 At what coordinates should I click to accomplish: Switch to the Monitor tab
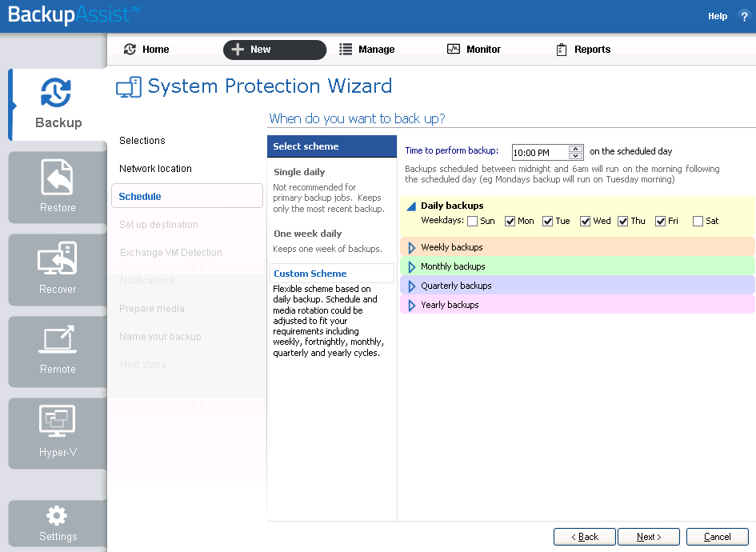(474, 49)
